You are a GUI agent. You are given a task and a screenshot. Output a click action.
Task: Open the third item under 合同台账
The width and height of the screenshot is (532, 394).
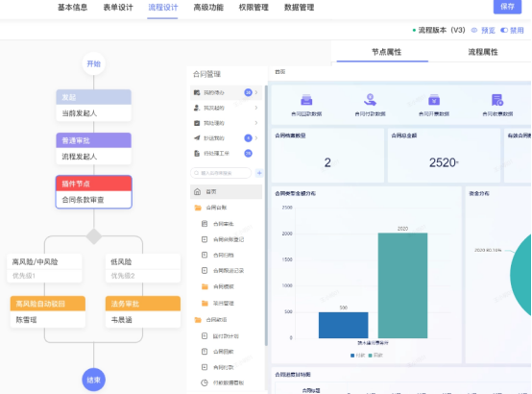(x=223, y=255)
